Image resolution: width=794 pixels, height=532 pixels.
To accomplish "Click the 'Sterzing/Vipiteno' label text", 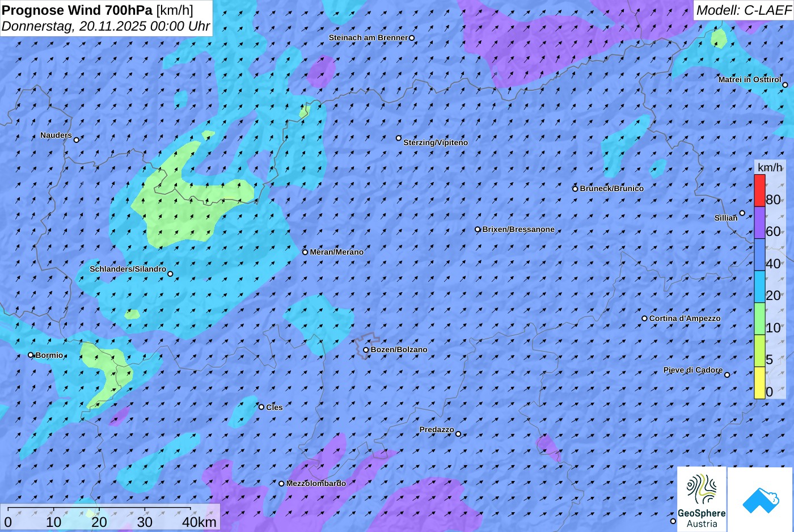I will pyautogui.click(x=436, y=143).
